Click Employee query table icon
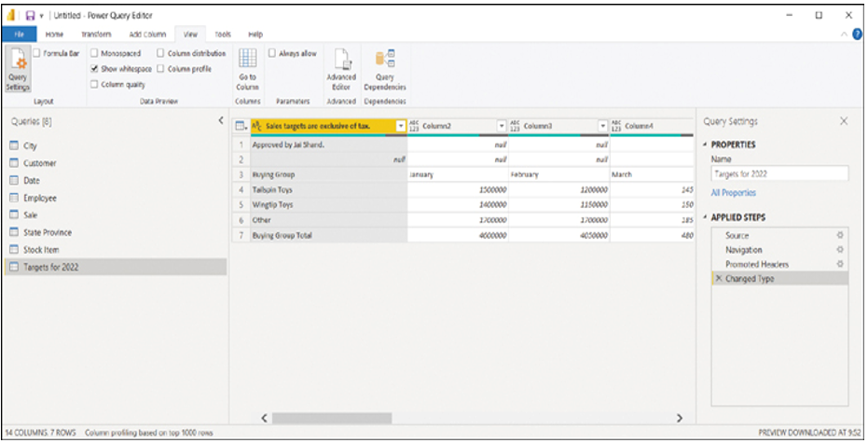 click(14, 198)
